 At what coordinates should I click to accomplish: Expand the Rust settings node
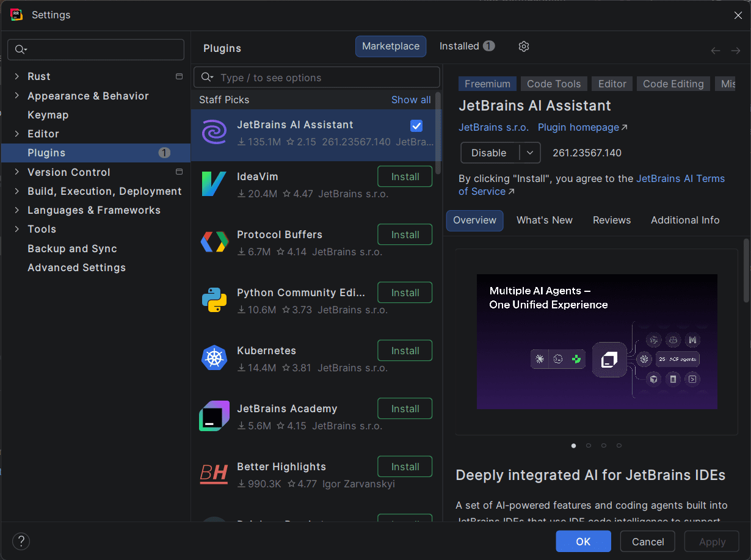coord(16,76)
